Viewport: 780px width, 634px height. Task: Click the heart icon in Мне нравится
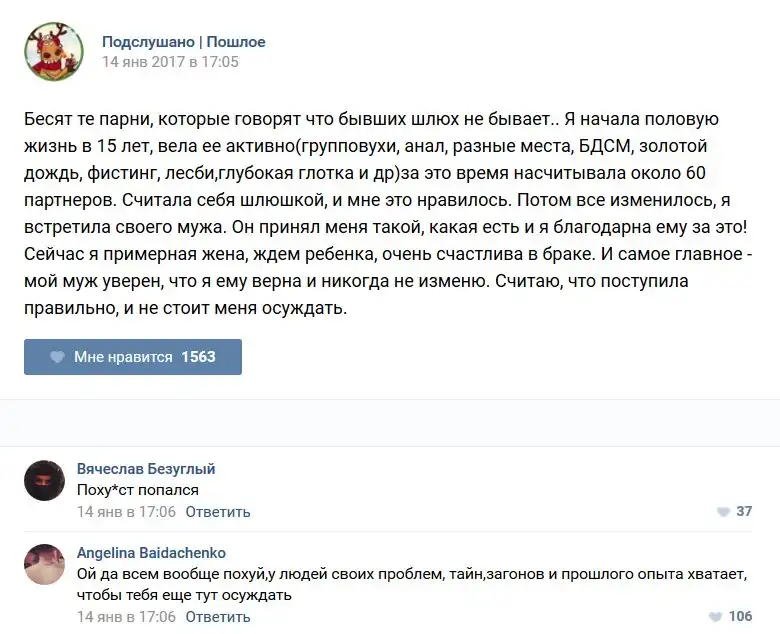tap(57, 357)
